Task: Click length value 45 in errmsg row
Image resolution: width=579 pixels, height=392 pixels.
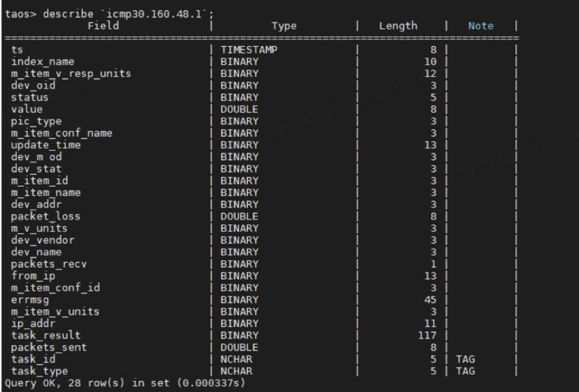Action: [430, 300]
